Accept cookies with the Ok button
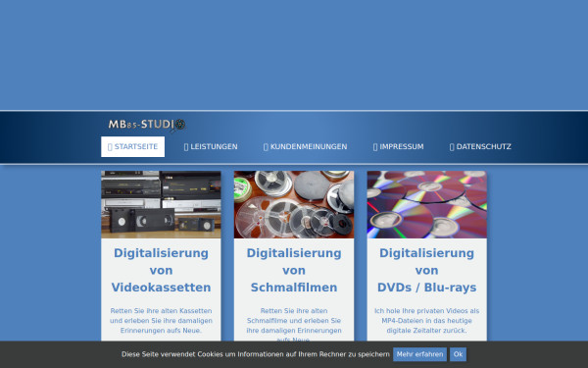 tap(459, 354)
